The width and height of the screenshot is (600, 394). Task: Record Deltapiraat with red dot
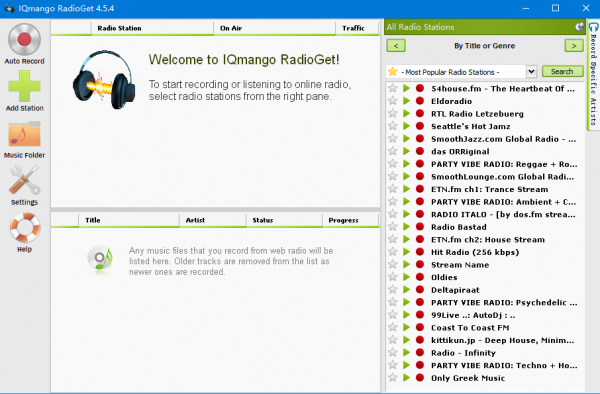pyautogui.click(x=420, y=290)
